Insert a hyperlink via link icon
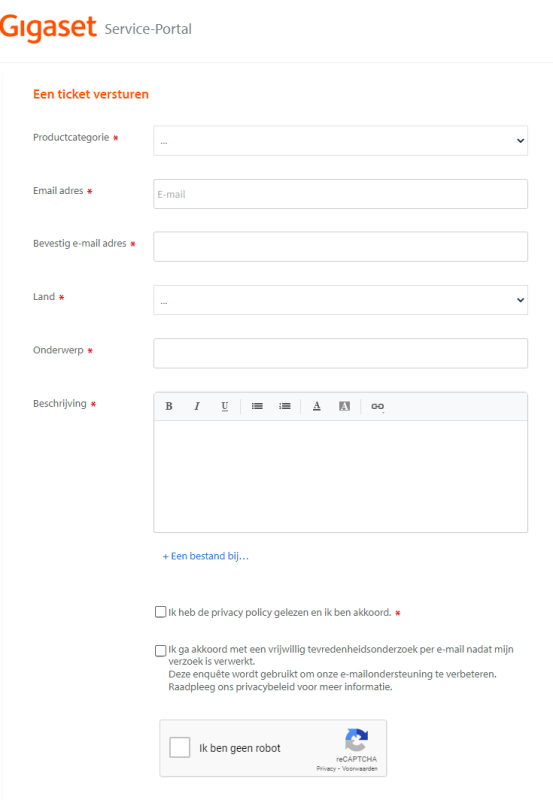Viewport: 553px width, 800px height. coord(378,406)
